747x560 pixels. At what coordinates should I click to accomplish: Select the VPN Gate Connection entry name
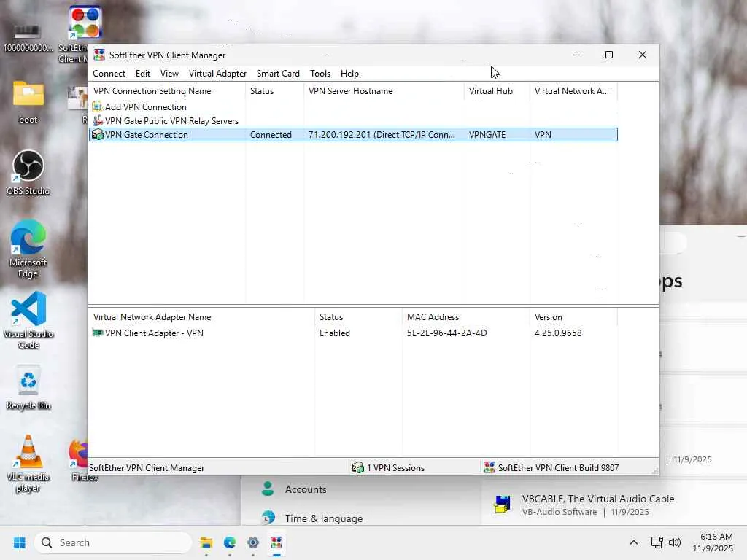tap(146, 135)
